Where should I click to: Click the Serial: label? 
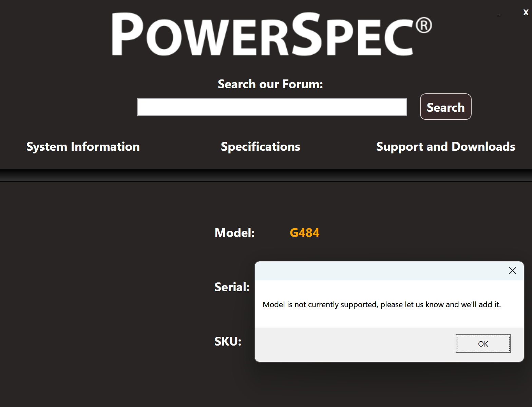(232, 287)
